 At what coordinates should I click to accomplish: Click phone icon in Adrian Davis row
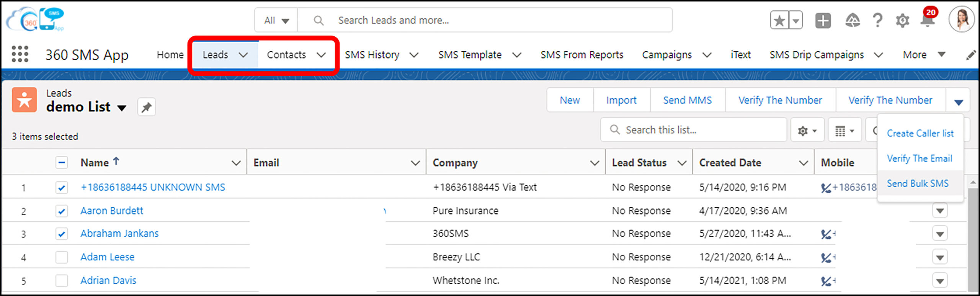[x=826, y=281]
